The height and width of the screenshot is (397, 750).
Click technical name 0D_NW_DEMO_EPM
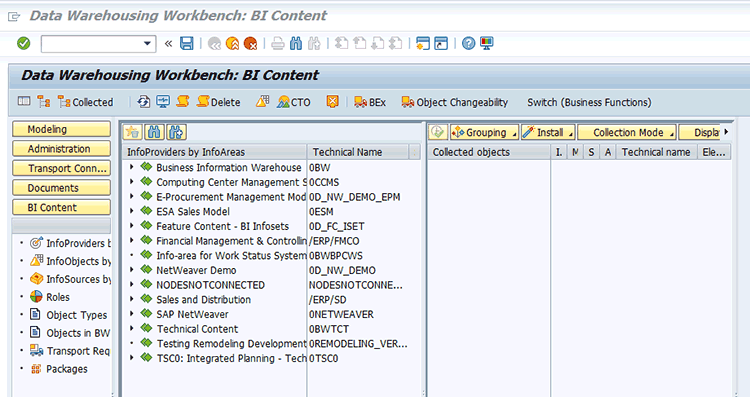pyautogui.click(x=354, y=197)
